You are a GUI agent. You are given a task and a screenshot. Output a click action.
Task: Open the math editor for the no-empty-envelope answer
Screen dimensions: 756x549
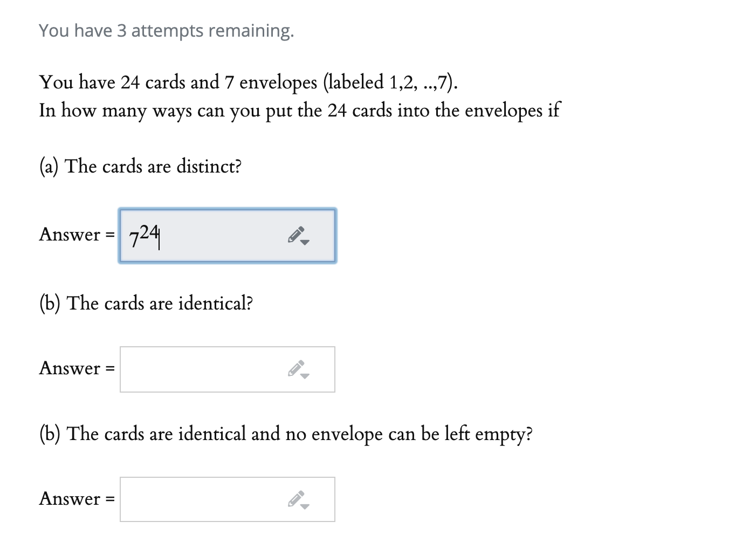(x=296, y=498)
